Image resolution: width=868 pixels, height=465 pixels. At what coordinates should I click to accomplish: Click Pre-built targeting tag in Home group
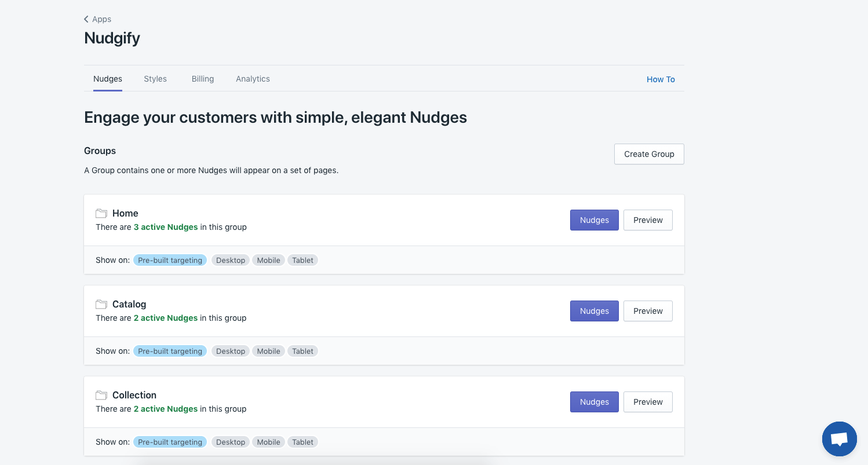[170, 260]
